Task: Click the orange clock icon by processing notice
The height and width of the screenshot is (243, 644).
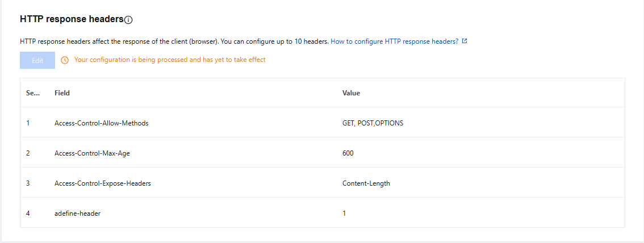Action: [65, 60]
